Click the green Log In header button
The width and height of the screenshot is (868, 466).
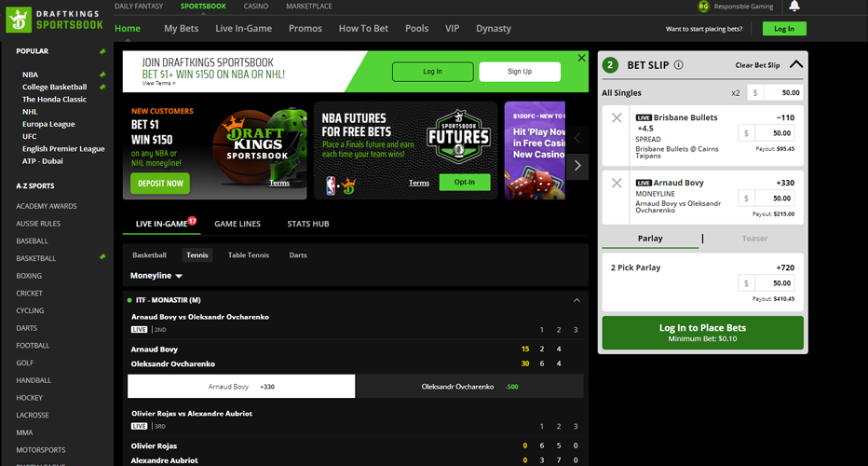[784, 29]
